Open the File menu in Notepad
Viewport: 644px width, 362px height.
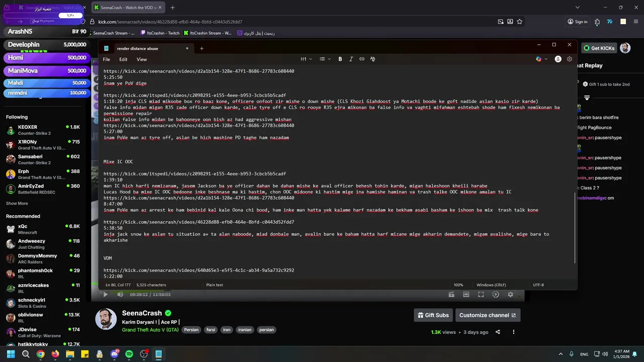(107, 59)
